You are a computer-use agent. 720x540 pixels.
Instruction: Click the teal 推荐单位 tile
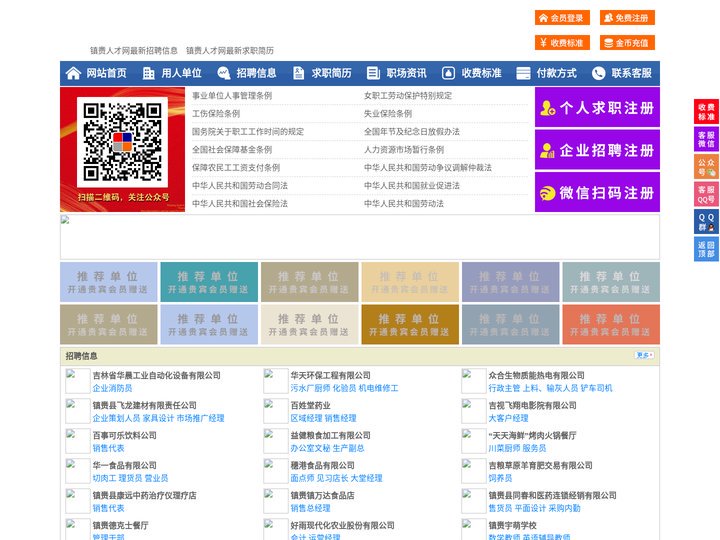click(209, 282)
